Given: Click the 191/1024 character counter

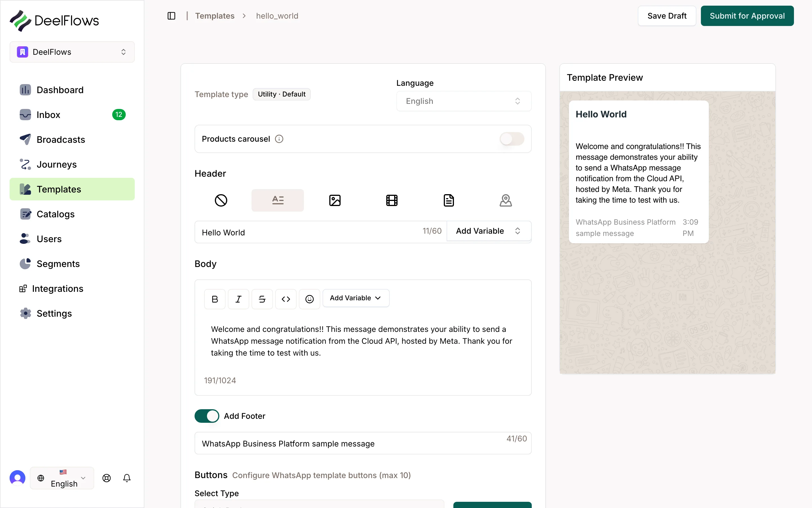Looking at the screenshot, I should point(220,380).
